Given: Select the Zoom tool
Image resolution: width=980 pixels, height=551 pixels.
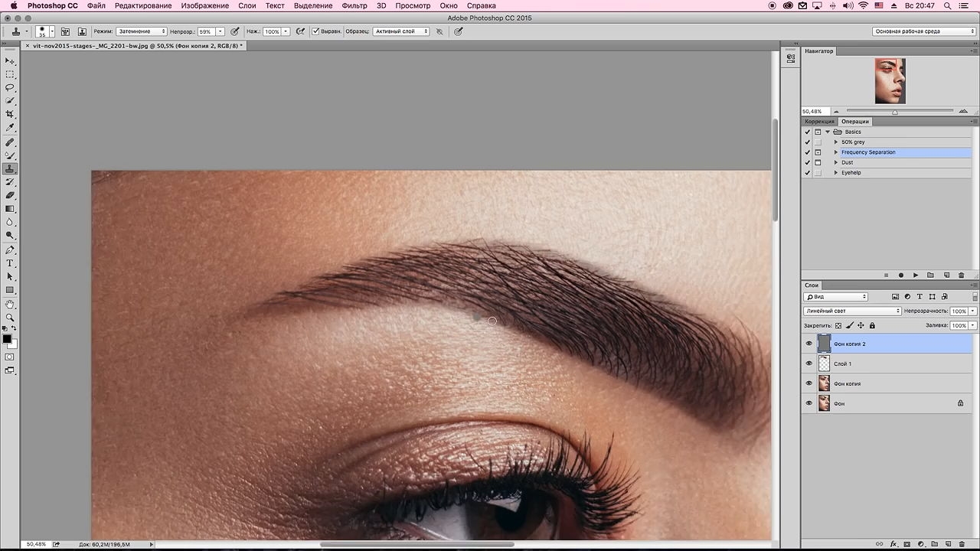Looking at the screenshot, I should pos(10,317).
